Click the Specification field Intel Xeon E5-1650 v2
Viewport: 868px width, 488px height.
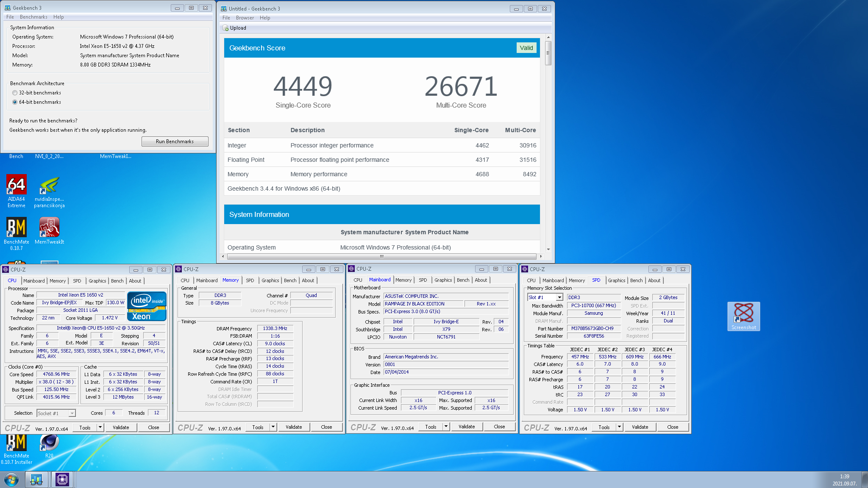coord(101,328)
